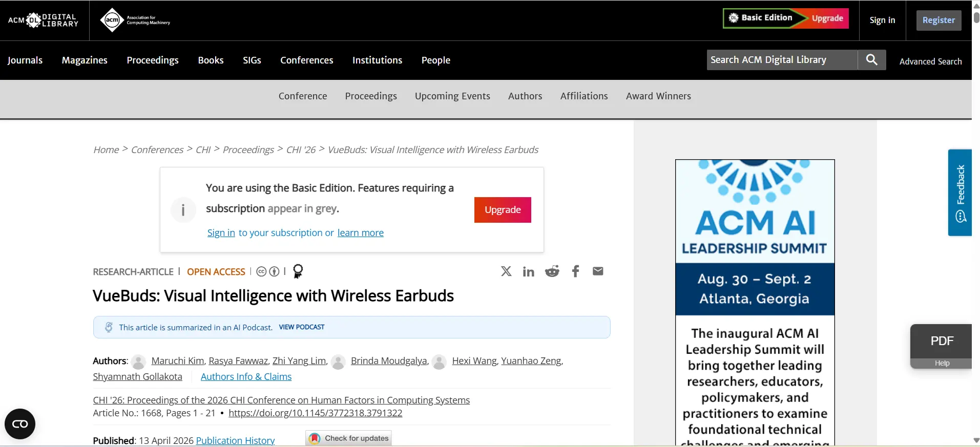This screenshot has height=447, width=980.
Task: Click the Search ACM Digital Library field
Action: pos(782,60)
